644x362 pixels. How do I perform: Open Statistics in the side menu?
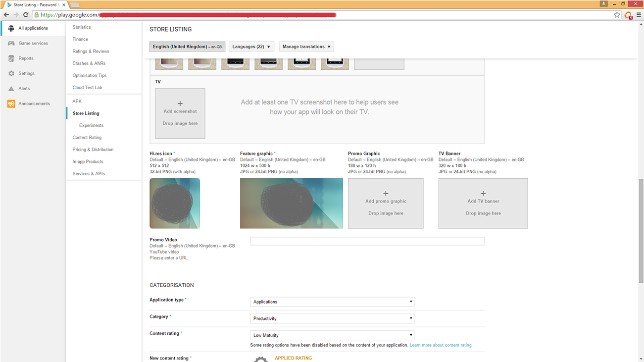[82, 27]
